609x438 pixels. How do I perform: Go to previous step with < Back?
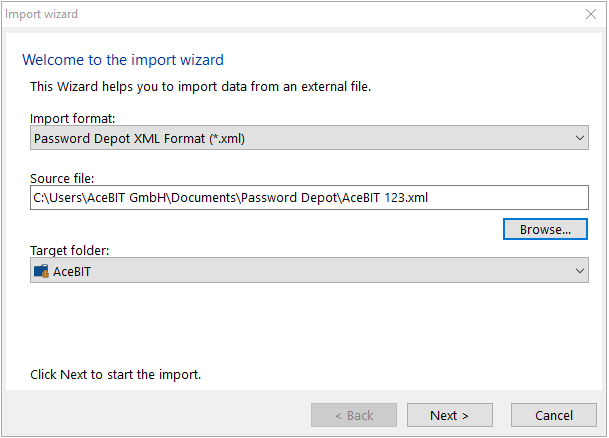tap(354, 415)
